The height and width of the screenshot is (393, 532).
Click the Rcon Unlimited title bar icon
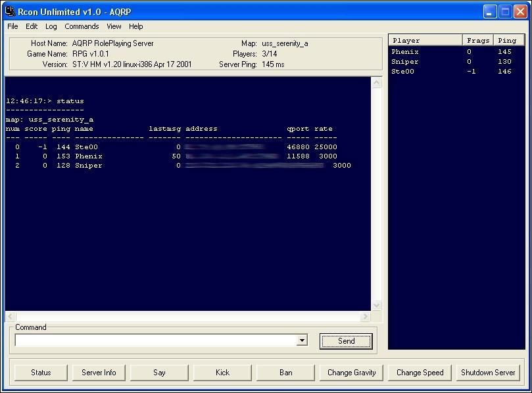[x=10, y=11]
